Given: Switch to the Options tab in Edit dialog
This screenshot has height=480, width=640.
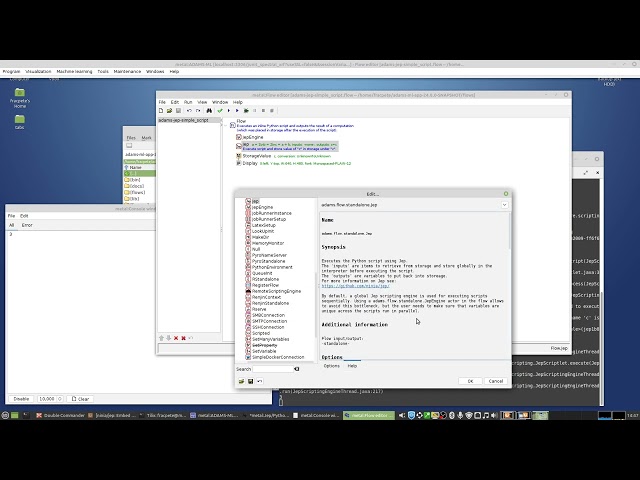Looking at the screenshot, I should coord(331,366).
